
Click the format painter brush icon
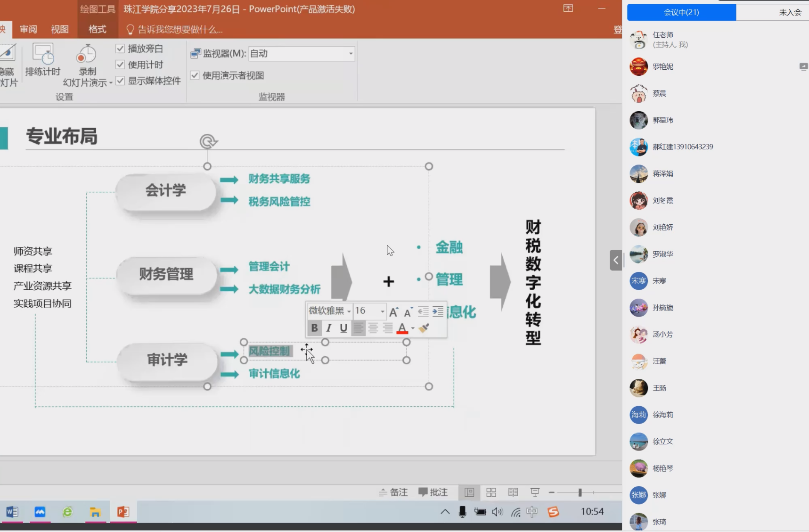click(424, 328)
